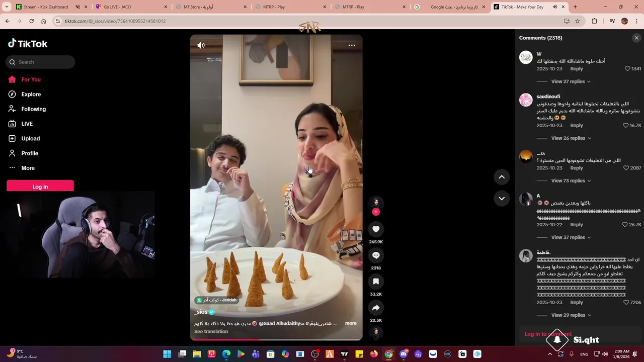Open Discord from the taskbar
This screenshot has height=362, width=644.
[x=403, y=354]
